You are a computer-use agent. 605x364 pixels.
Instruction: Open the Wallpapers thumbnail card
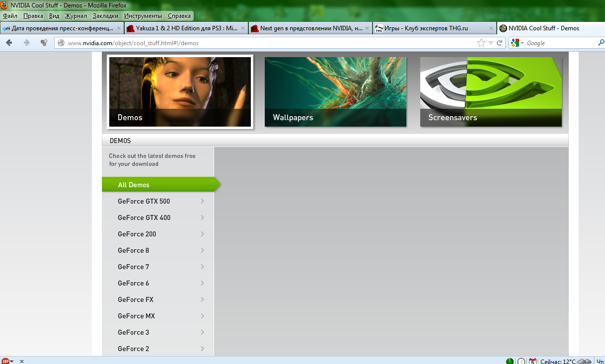tap(335, 92)
